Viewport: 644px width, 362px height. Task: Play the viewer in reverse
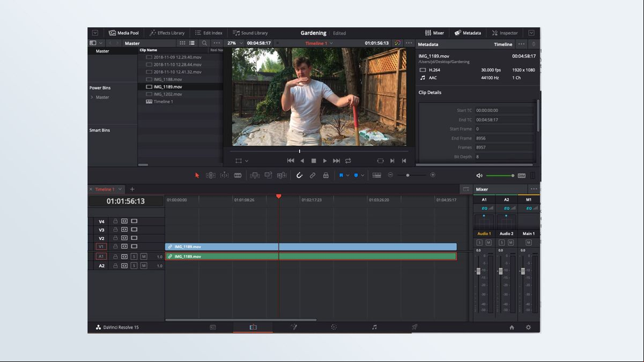[x=302, y=161]
